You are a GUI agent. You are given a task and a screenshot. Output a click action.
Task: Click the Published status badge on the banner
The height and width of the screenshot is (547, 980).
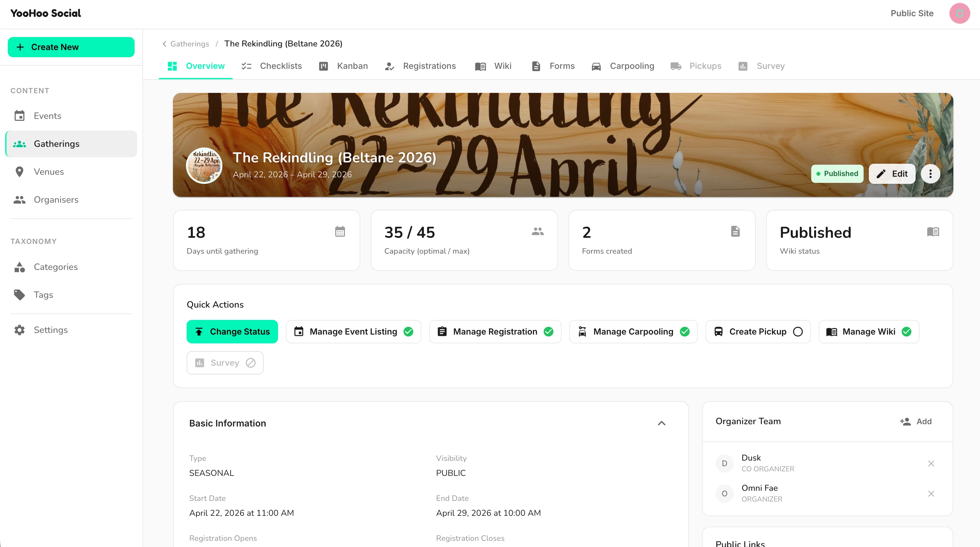pyautogui.click(x=837, y=173)
